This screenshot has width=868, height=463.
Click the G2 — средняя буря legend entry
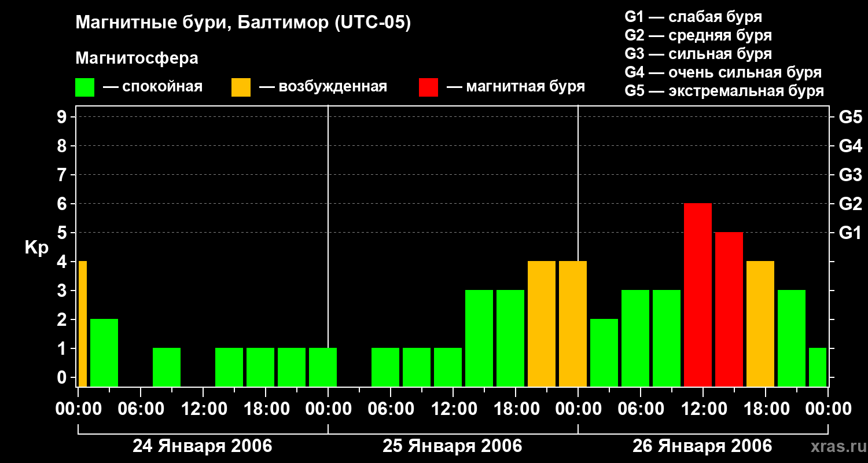click(x=698, y=35)
